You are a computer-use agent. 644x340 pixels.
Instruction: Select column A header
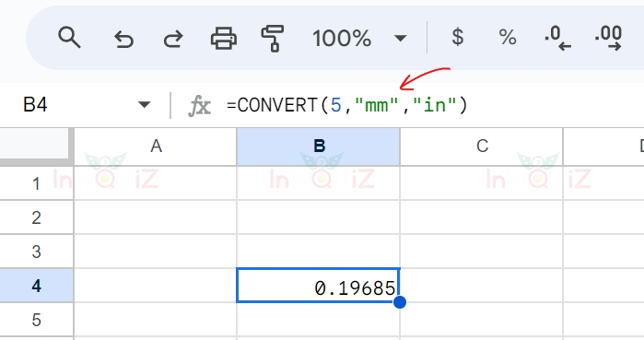pos(156,147)
